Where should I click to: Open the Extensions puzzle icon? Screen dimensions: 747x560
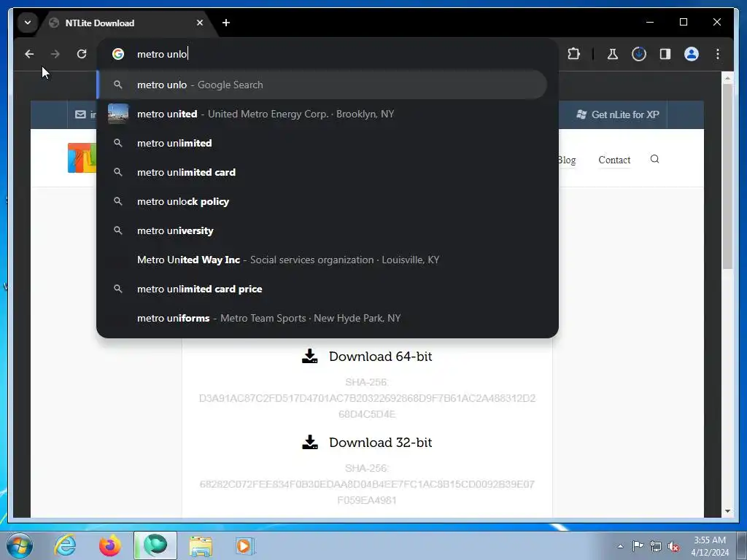(x=574, y=54)
